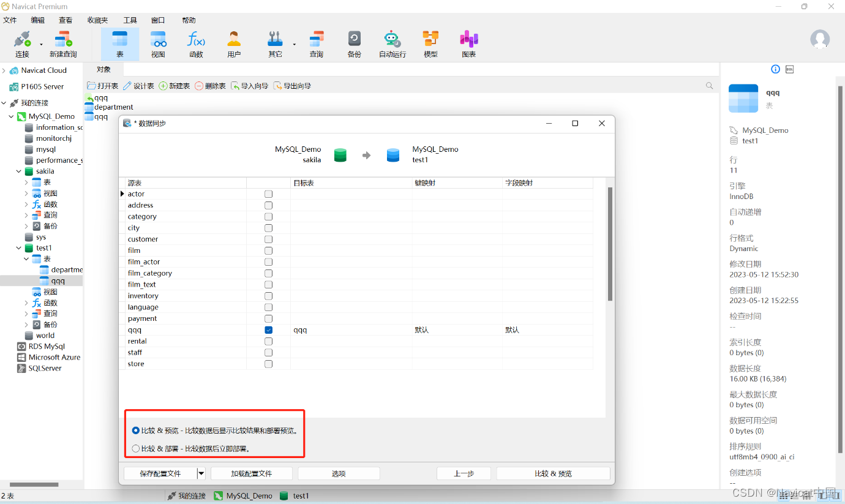This screenshot has height=504, width=845.
Task: Expand the Navicat Cloud tree node
Action: 4,70
